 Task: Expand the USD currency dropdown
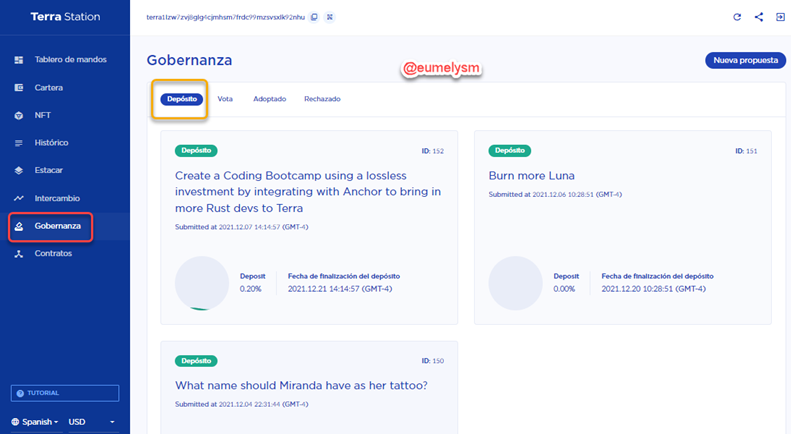(92, 422)
